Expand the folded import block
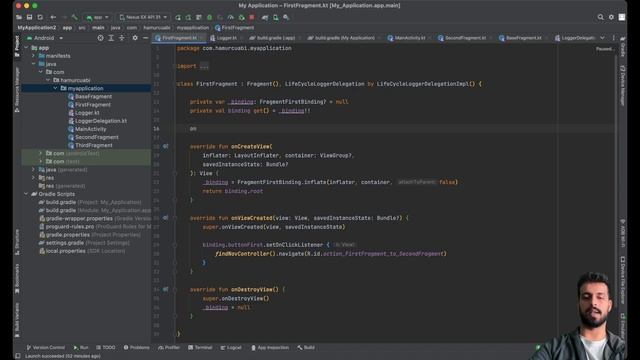This screenshot has height=360, width=640. 204,66
